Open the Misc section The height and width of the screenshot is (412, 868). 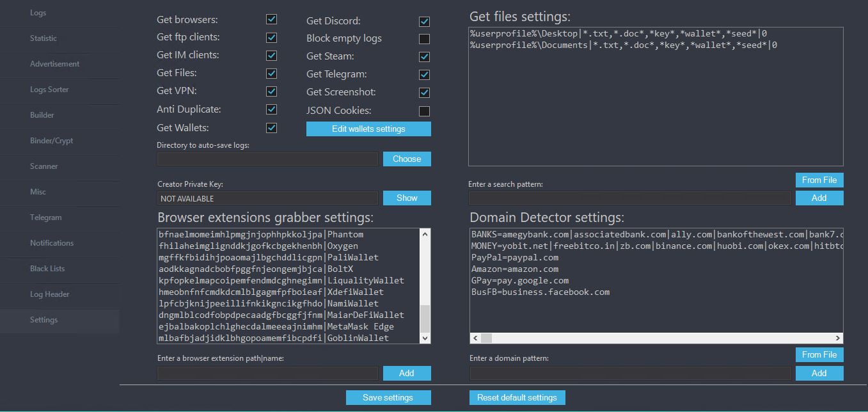59,192
